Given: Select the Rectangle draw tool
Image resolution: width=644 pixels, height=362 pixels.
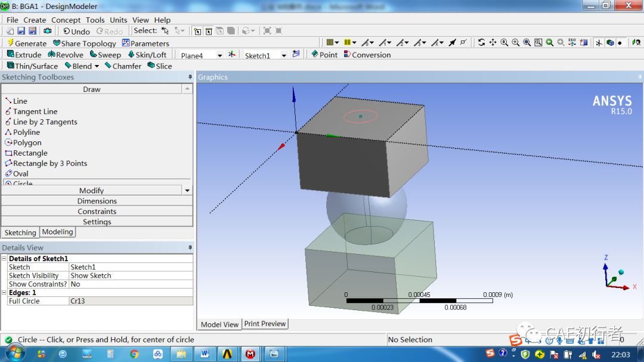Looking at the screenshot, I should tap(26, 153).
